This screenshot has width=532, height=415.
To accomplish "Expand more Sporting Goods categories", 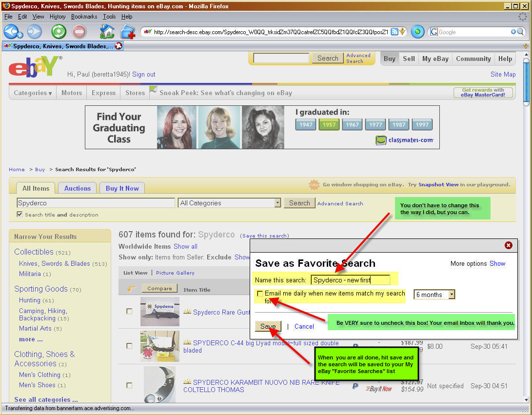I will coord(31,339).
